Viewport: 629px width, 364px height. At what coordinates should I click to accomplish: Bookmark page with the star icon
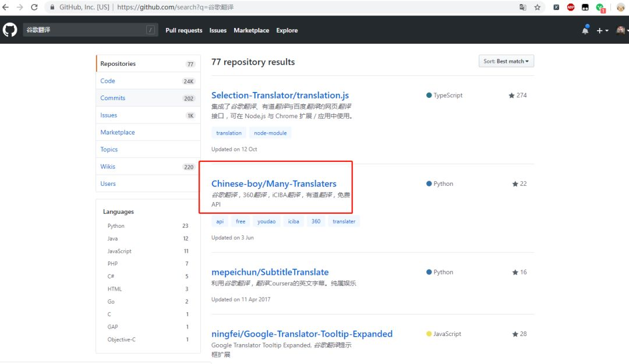coord(538,7)
